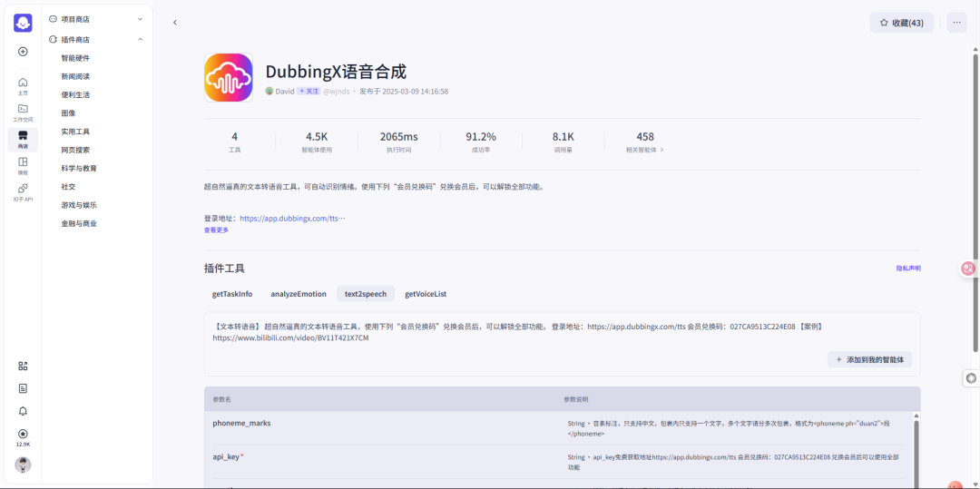This screenshot has width=980, height=489.
Task: Click the DubbingX plugin logo image
Action: 228,77
